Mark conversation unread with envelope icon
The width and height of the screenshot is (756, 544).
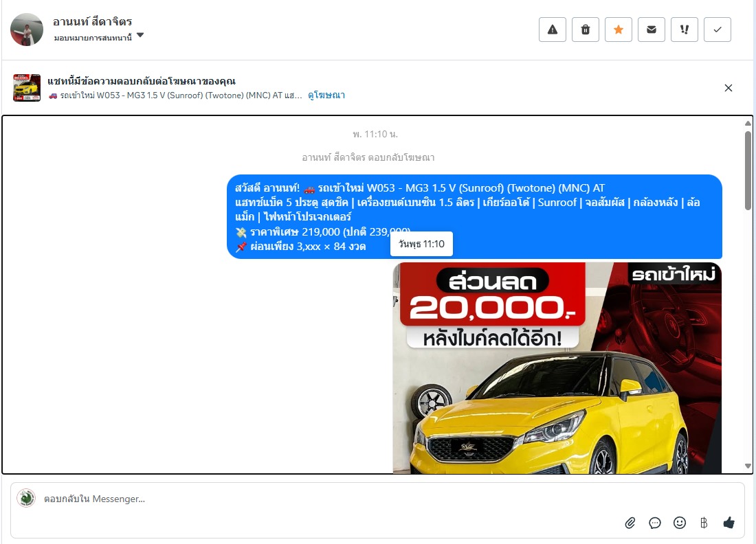652,30
